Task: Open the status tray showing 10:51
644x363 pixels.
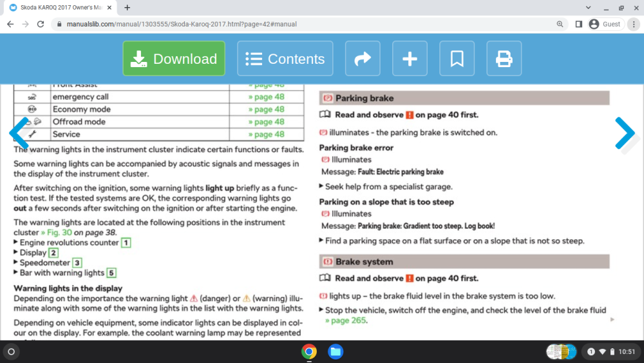Action: (611, 351)
